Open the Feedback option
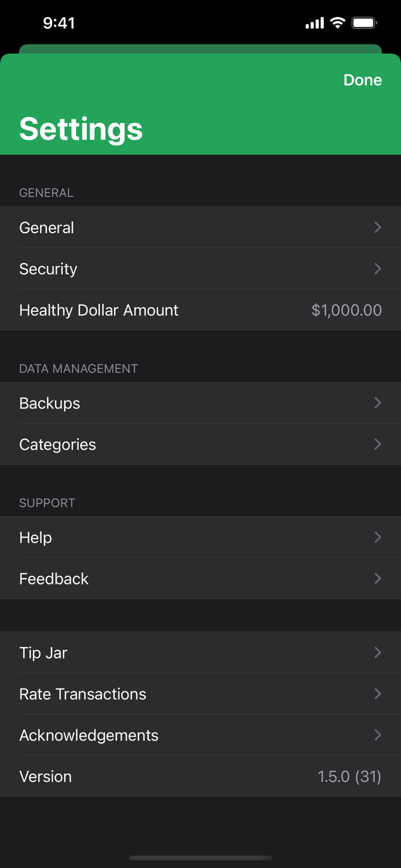 54,578
